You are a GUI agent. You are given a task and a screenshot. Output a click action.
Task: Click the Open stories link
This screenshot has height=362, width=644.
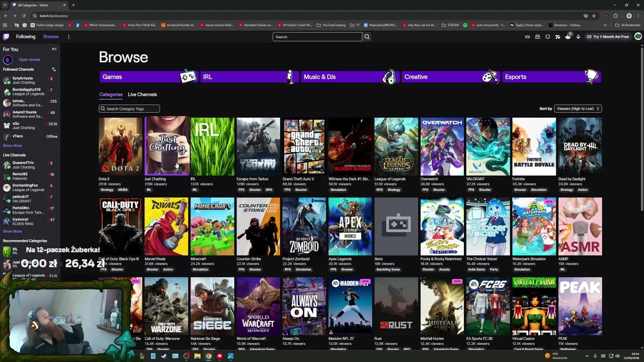point(30,60)
